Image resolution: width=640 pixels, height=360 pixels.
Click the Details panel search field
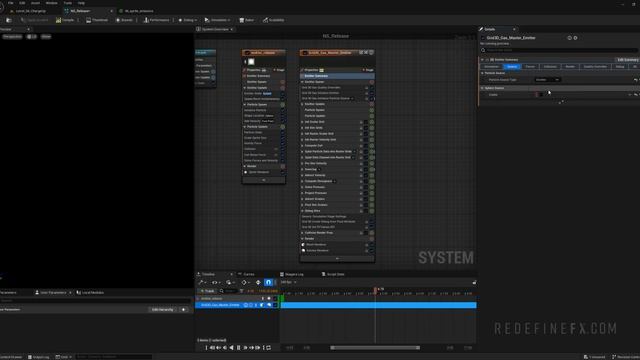pyautogui.click(x=558, y=50)
